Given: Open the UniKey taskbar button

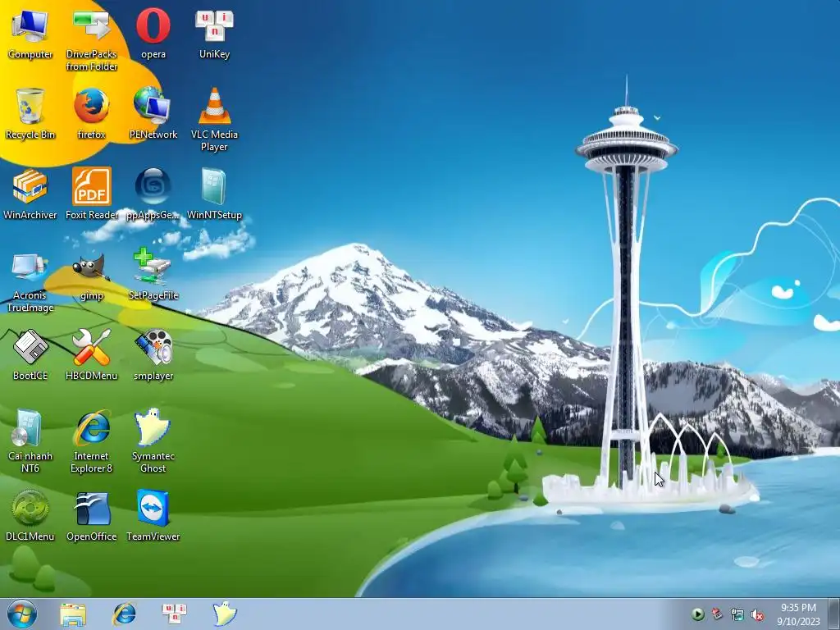Looking at the screenshot, I should tap(174, 614).
